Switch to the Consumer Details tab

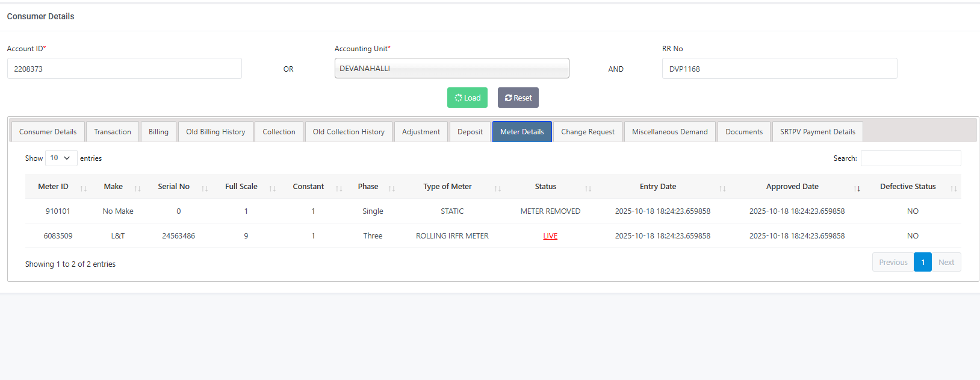tap(48, 132)
